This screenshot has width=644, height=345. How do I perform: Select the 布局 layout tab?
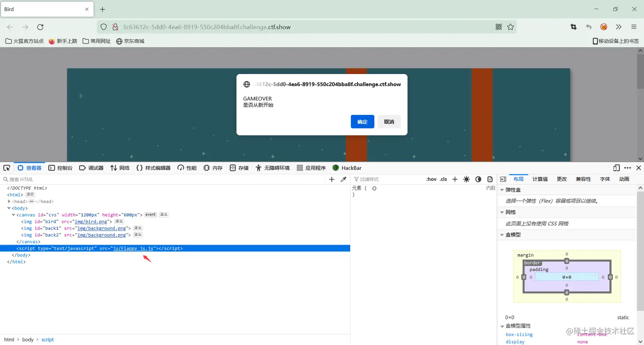click(518, 179)
